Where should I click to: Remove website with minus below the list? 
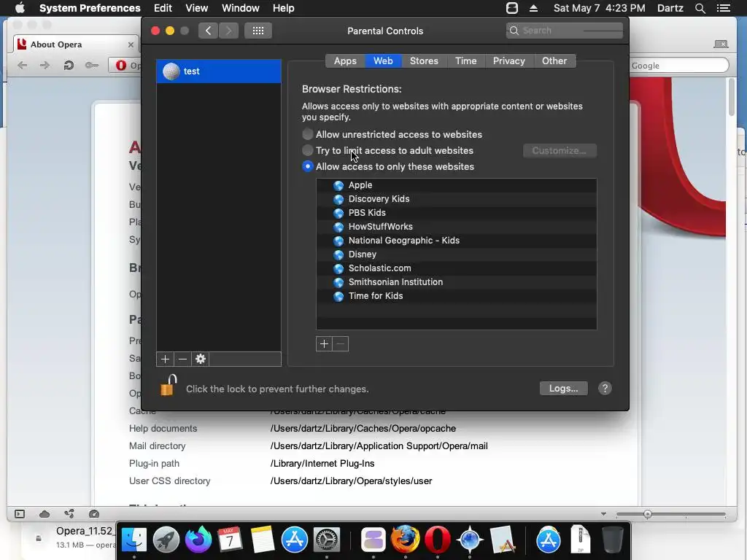click(341, 344)
